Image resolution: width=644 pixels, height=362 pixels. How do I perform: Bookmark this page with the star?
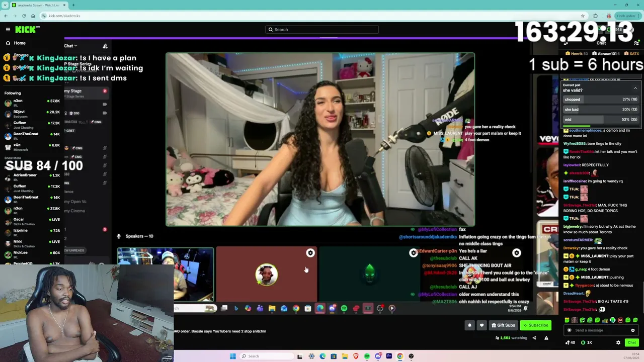[x=583, y=16]
